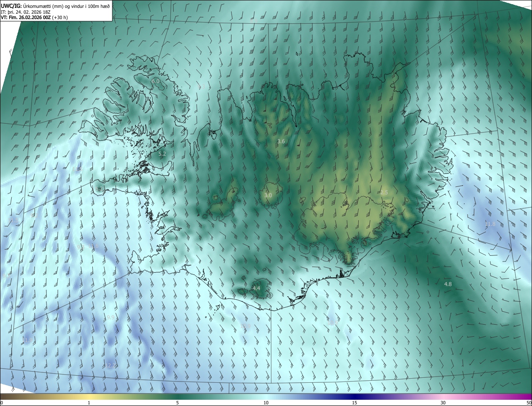Click the 5.2 precipitation value label

pos(163,154)
